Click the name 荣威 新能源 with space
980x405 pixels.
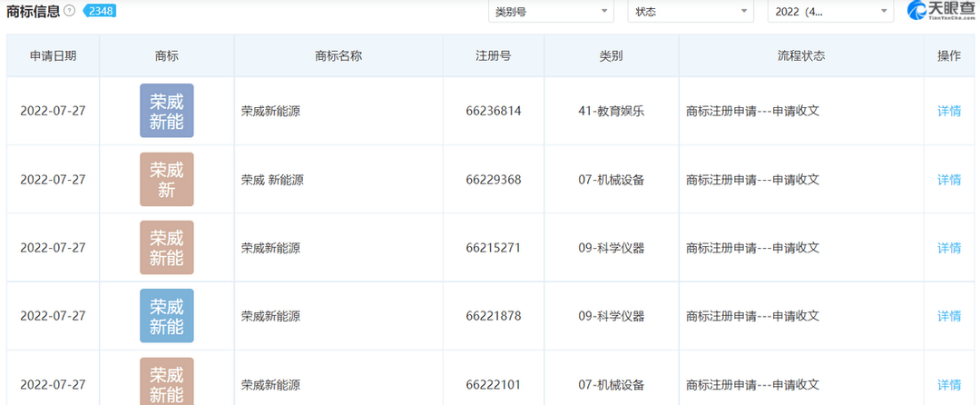click(x=272, y=180)
